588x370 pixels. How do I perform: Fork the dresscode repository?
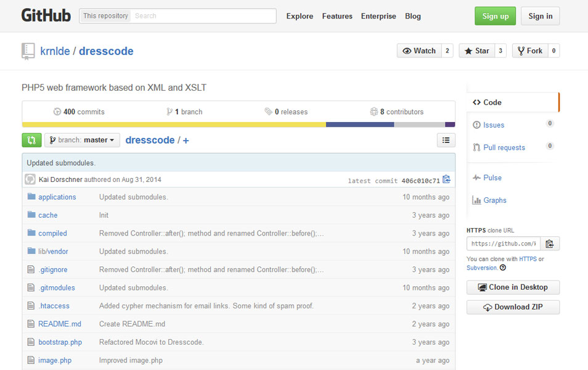click(530, 51)
